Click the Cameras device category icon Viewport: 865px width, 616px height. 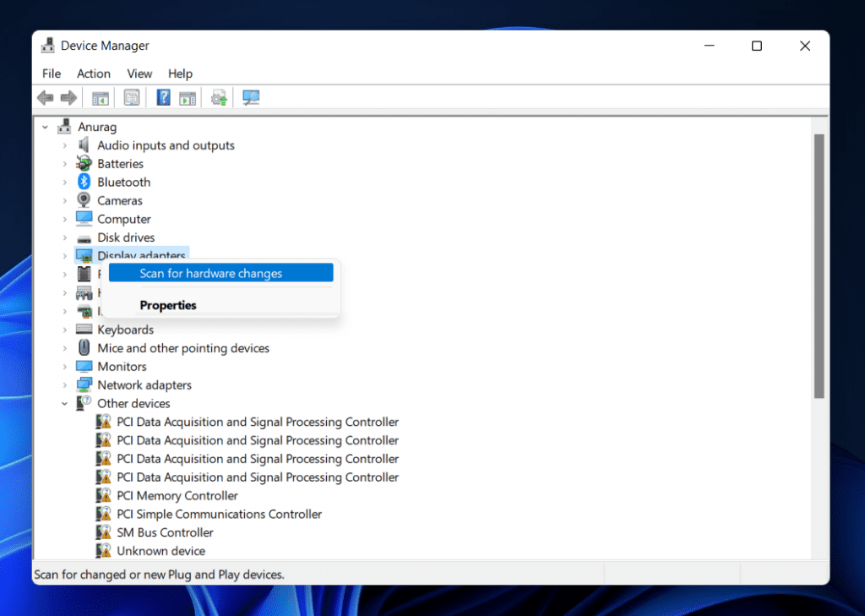tap(84, 200)
